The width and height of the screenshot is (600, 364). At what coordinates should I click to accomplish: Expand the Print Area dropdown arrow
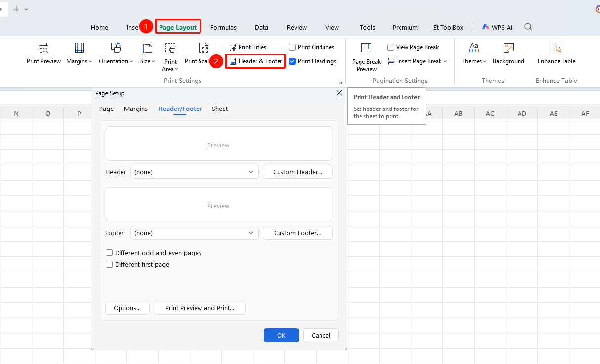click(176, 69)
